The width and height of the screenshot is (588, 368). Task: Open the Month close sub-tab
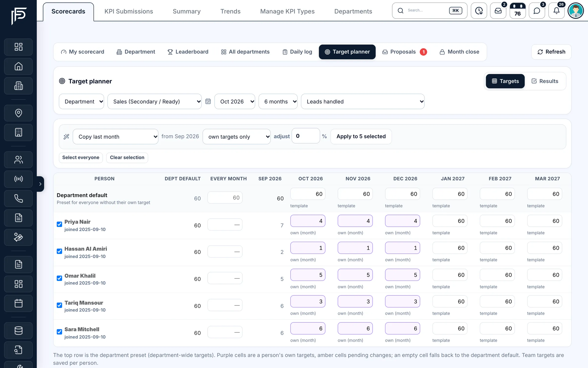pyautogui.click(x=459, y=52)
